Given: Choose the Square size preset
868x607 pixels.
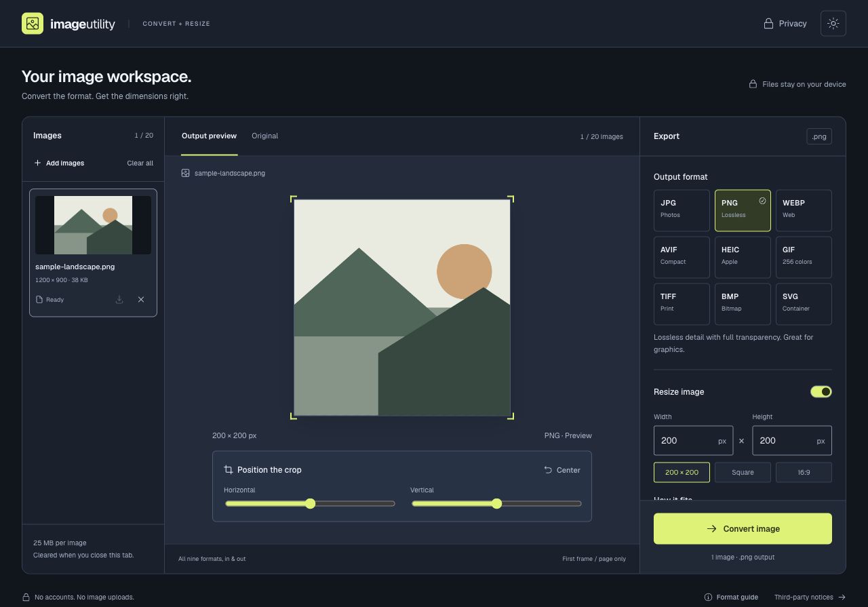Looking at the screenshot, I should click(743, 472).
